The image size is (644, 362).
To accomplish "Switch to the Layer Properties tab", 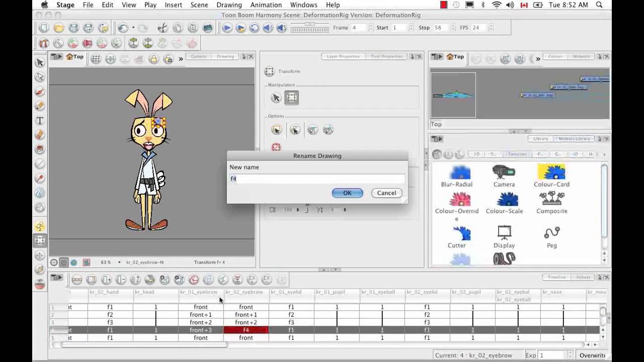I will click(x=343, y=56).
